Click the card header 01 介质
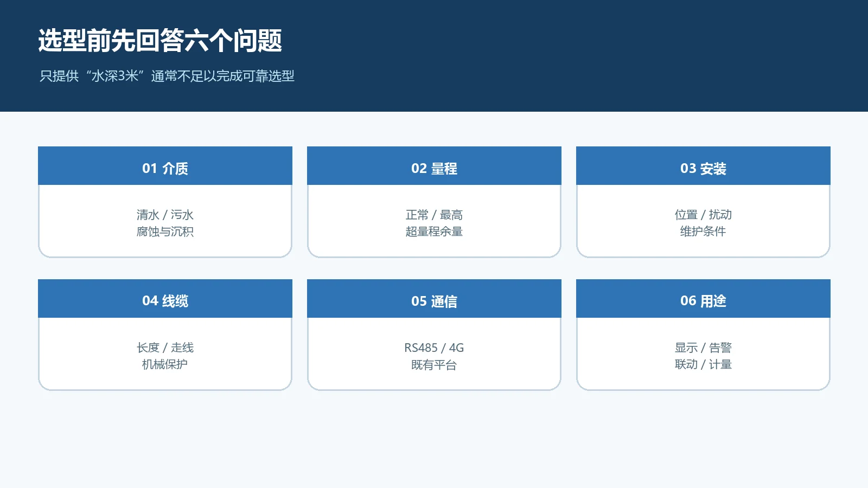The width and height of the screenshot is (868, 488). click(x=165, y=166)
